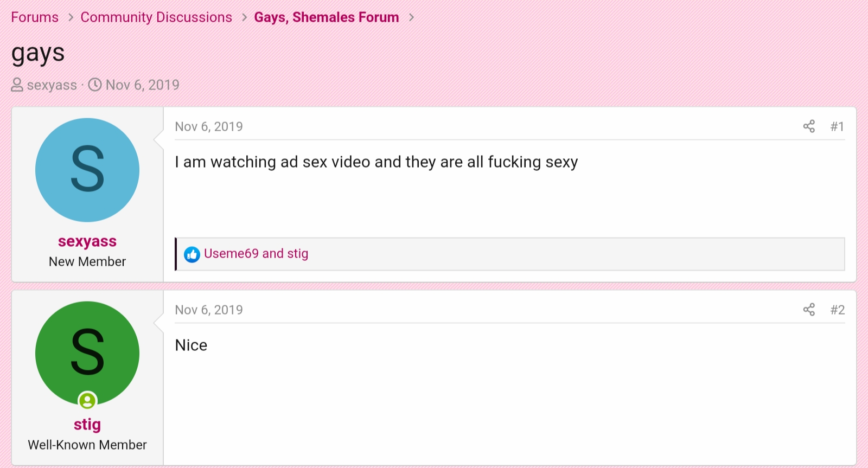Click the clock icon beside thread date

point(95,85)
